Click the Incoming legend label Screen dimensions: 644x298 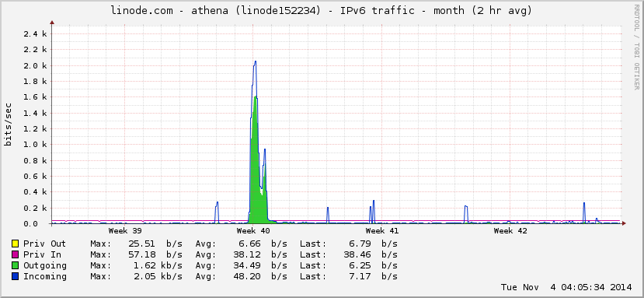pyautogui.click(x=44, y=276)
